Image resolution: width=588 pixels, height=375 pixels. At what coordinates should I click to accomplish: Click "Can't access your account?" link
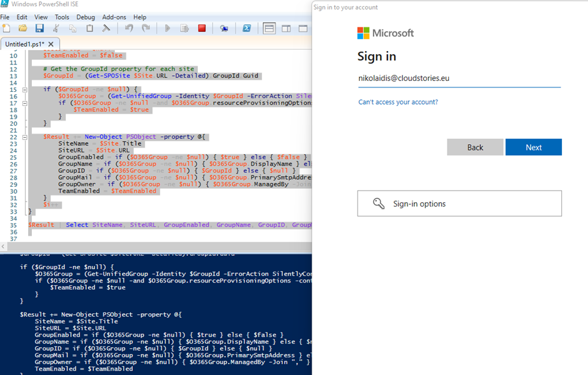point(398,102)
